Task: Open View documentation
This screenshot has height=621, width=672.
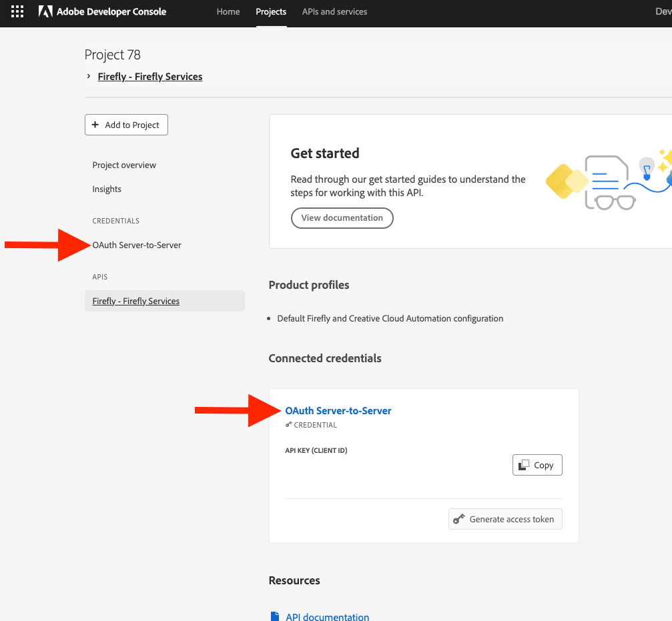Action: tap(342, 217)
